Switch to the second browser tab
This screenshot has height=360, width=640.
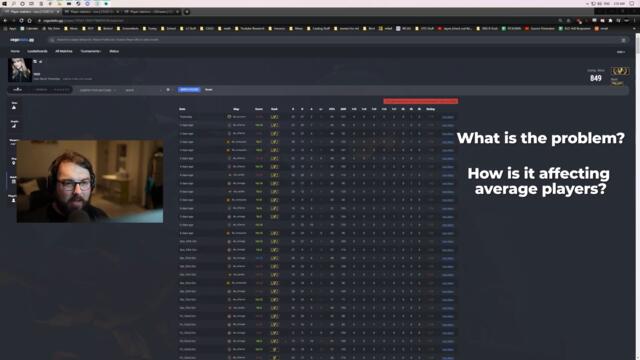tap(92, 12)
